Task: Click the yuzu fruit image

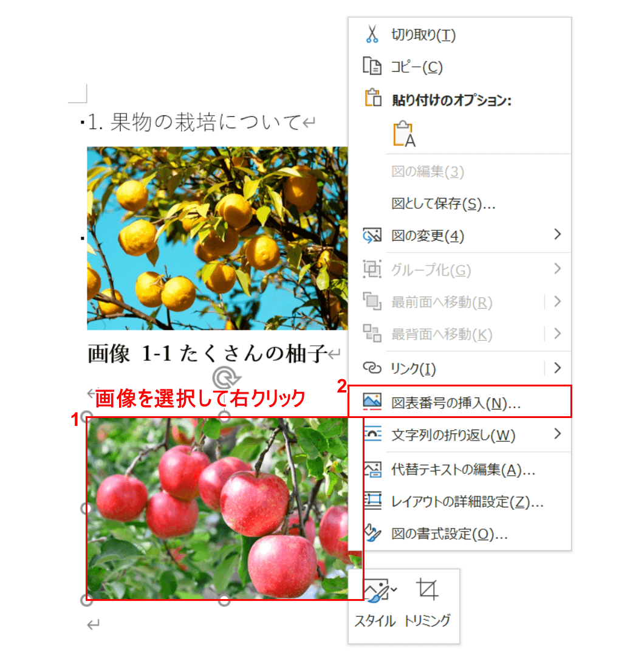Action: [217, 238]
